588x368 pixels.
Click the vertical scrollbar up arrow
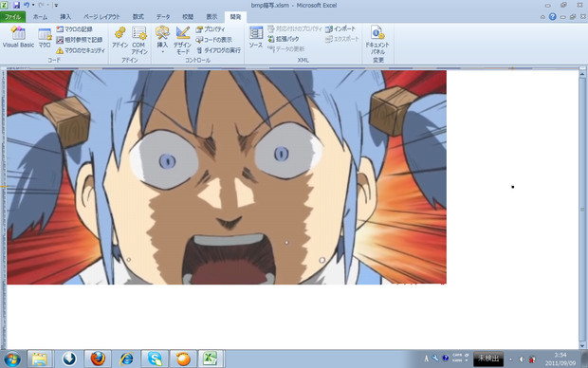(x=582, y=74)
